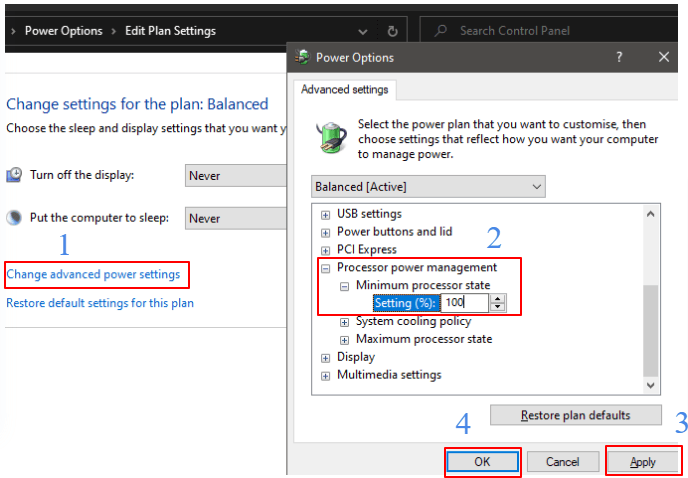Viewport: 688px width, 478px height.
Task: Expand PCI Express node
Action: click(x=326, y=251)
